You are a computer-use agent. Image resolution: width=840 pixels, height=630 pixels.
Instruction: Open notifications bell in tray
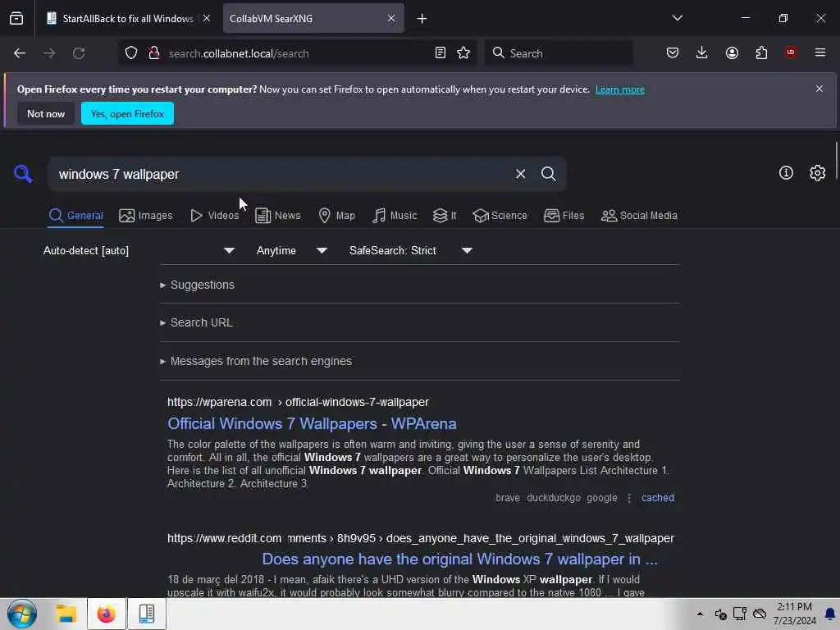click(830, 614)
